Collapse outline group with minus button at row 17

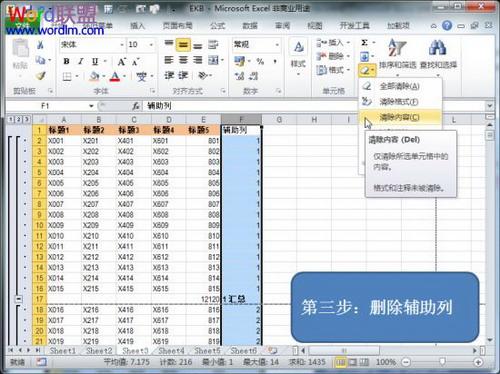pos(19,299)
